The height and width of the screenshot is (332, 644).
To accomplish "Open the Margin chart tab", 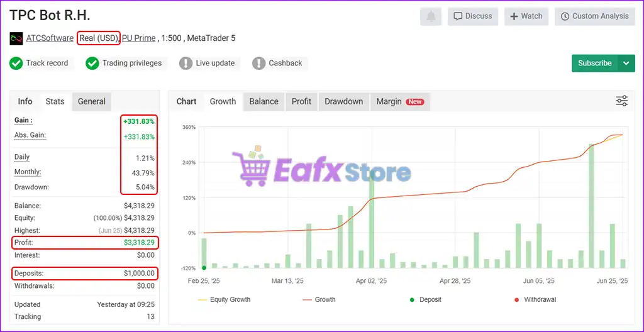I will click(x=400, y=101).
